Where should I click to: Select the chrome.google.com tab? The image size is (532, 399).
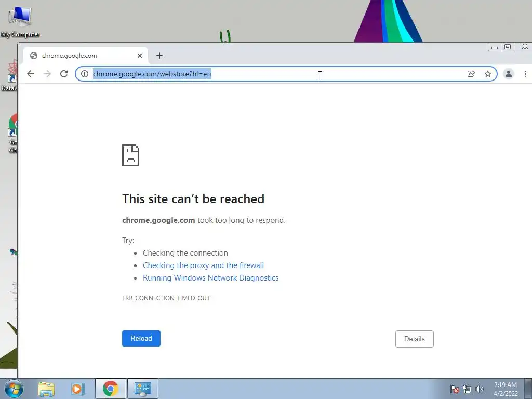pyautogui.click(x=86, y=56)
